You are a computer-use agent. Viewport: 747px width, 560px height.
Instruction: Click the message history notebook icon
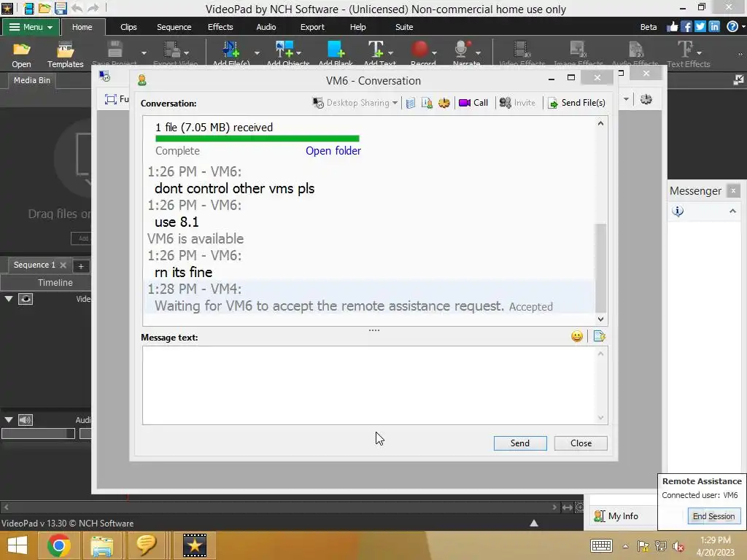tap(411, 103)
